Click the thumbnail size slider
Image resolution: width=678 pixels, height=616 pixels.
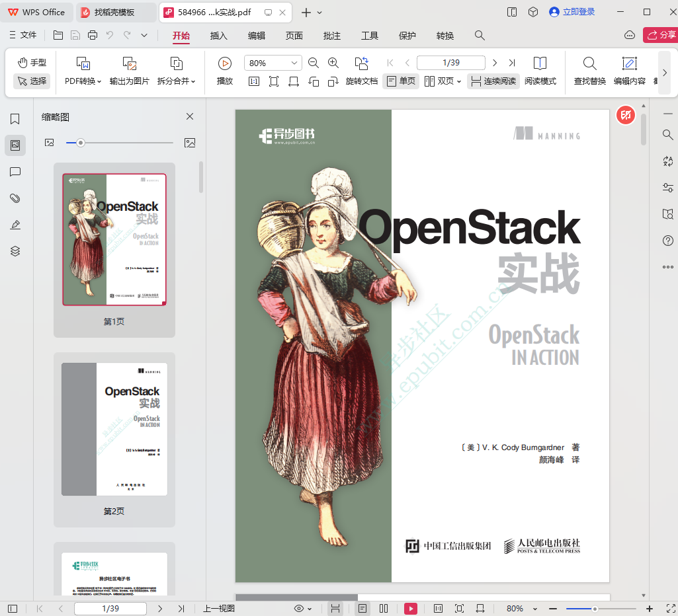click(81, 143)
